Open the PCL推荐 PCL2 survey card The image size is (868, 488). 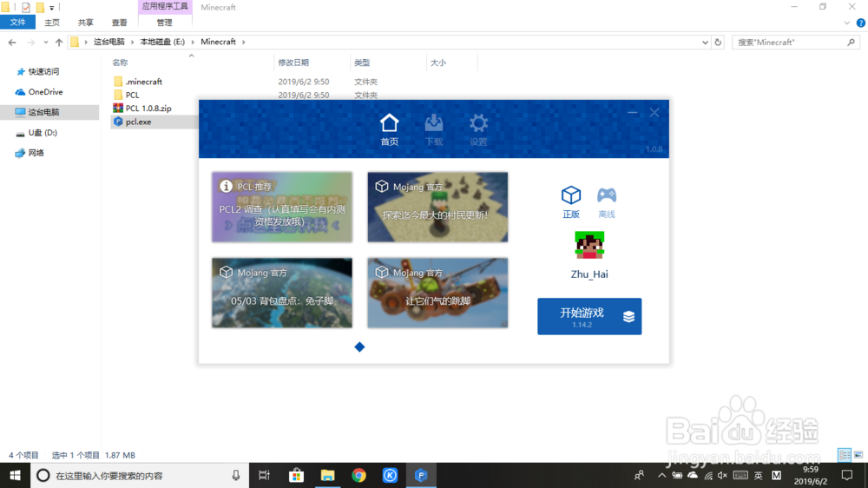click(x=282, y=207)
